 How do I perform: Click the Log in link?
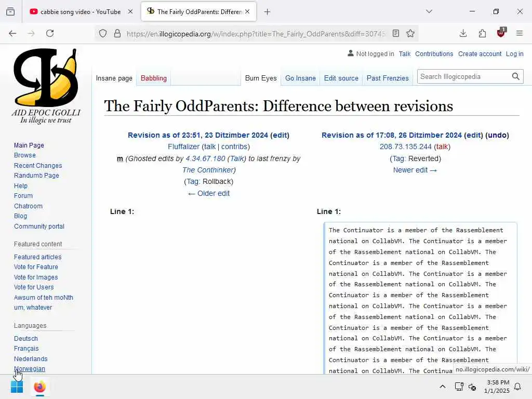coord(515,54)
